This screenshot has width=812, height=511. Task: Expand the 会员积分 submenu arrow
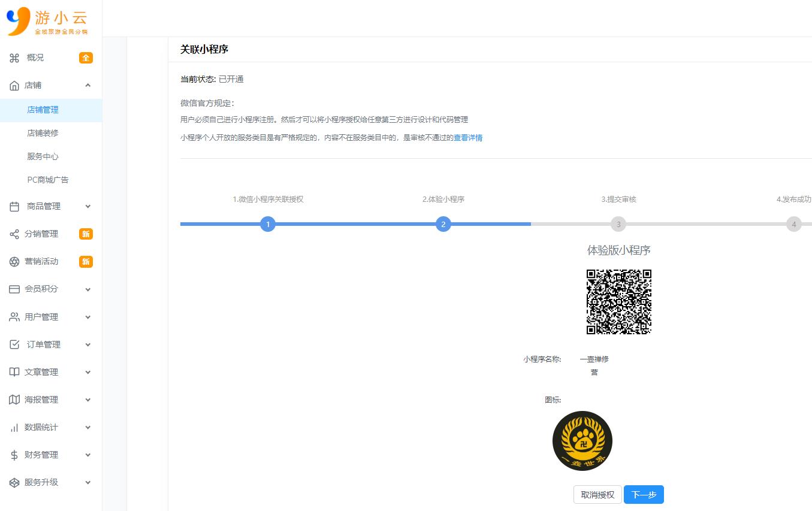pyautogui.click(x=88, y=289)
